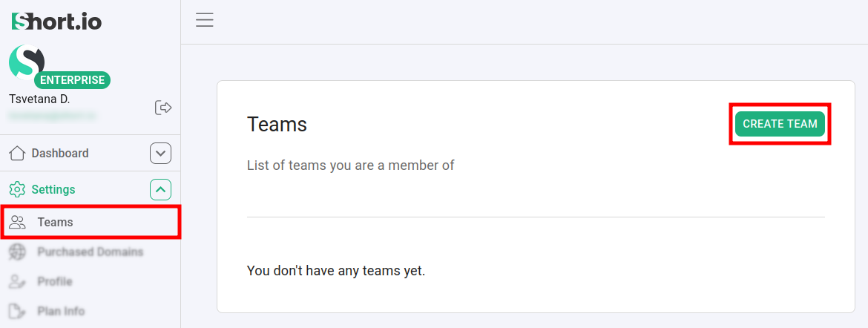Click the Short.io logo

[x=56, y=22]
